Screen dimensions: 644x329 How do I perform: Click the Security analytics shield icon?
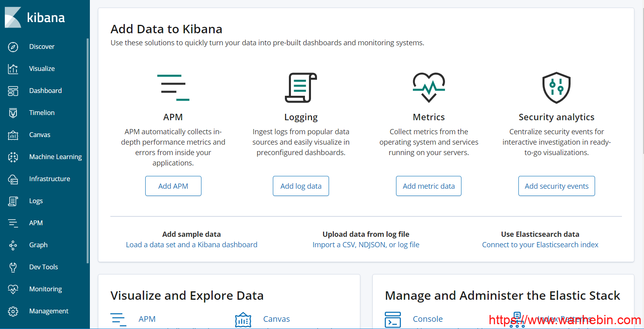click(x=557, y=87)
